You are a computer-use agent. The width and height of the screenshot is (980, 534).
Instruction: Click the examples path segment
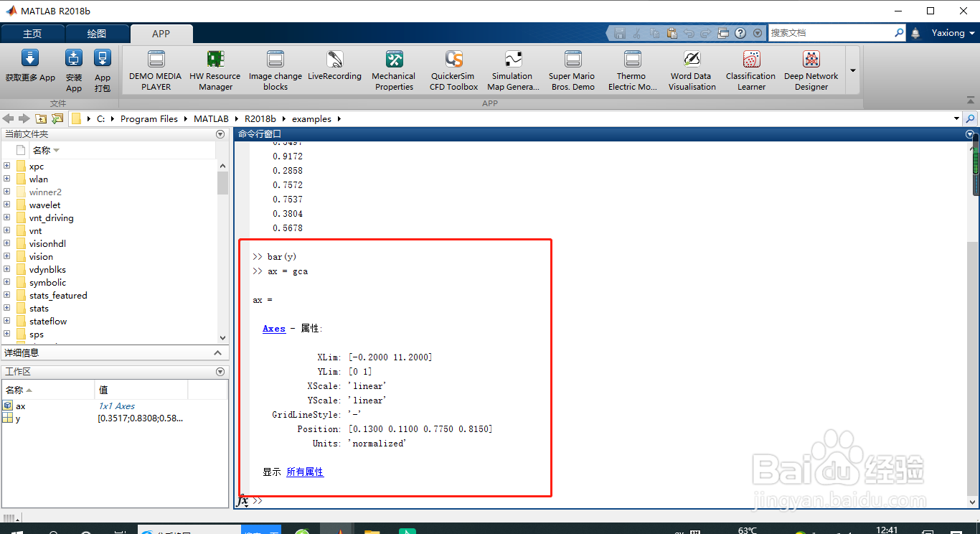click(x=312, y=119)
